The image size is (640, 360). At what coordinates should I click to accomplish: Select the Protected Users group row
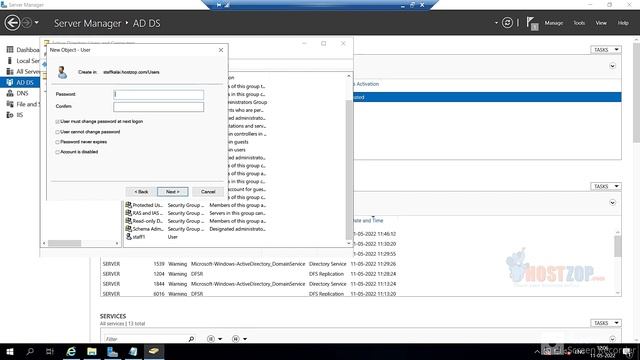[196, 205]
